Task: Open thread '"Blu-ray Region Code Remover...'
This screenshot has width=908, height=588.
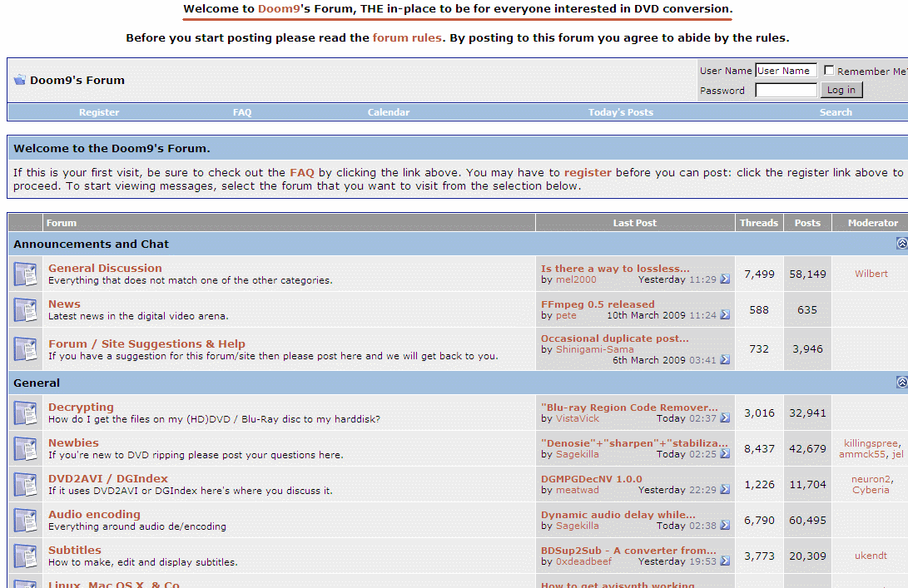Action: tap(629, 408)
